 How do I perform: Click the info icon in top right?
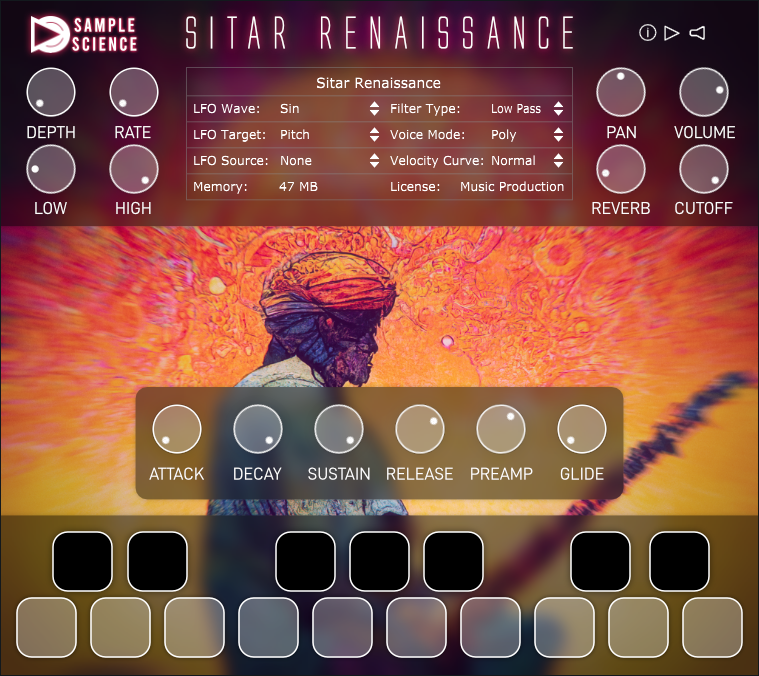647,33
